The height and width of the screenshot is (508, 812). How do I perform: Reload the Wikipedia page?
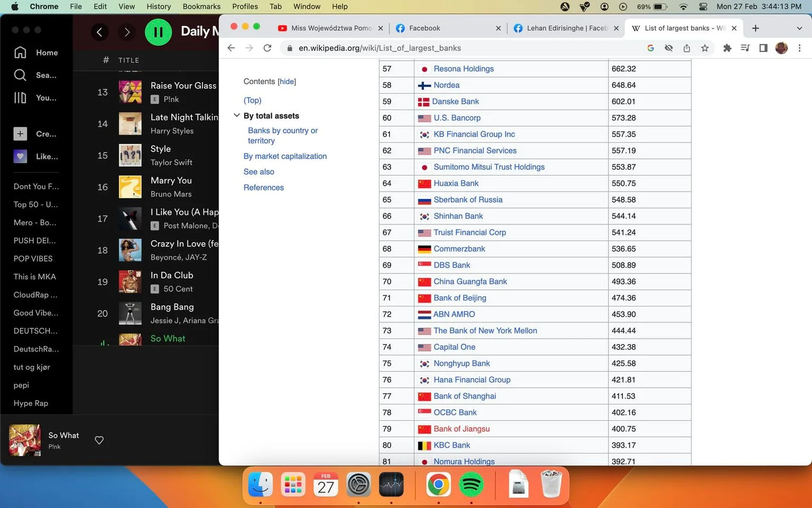pos(267,48)
